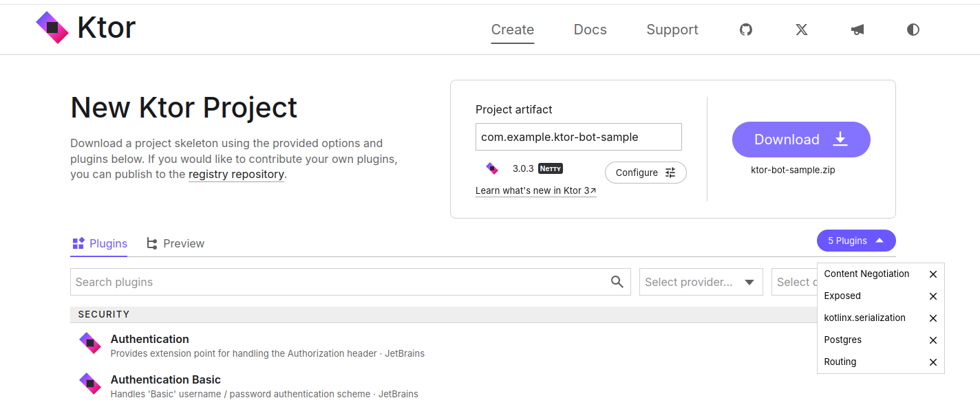The image size is (980, 409).
Task: Remove the kotlinx.serialization plugin
Action: (x=933, y=318)
